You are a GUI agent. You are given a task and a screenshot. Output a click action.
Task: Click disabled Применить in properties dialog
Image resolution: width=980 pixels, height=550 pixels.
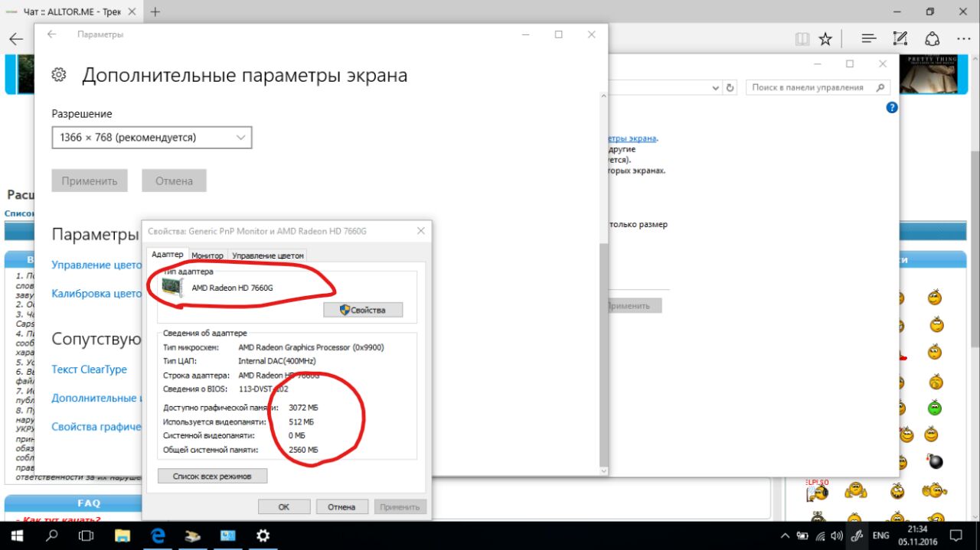coord(400,506)
